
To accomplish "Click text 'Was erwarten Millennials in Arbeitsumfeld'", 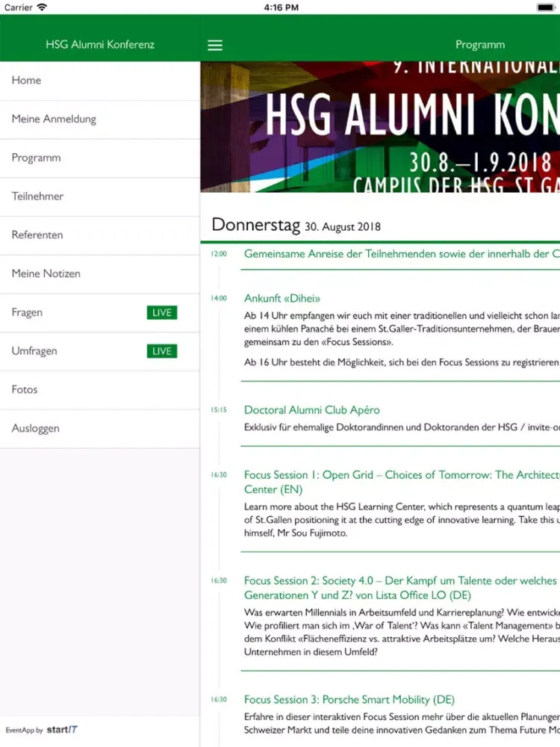I will pyautogui.click(x=402, y=632).
